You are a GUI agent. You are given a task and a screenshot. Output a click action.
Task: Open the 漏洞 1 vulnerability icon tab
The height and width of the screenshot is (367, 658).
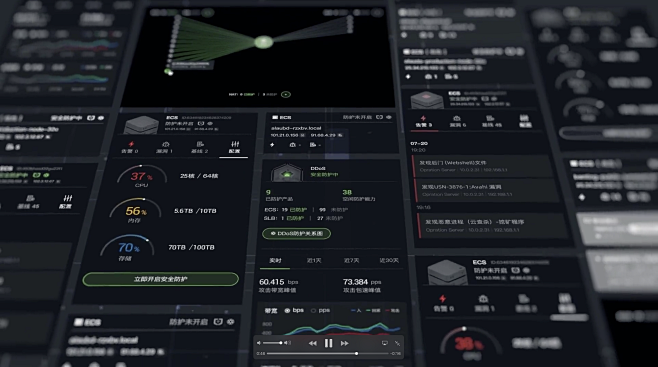tap(164, 147)
